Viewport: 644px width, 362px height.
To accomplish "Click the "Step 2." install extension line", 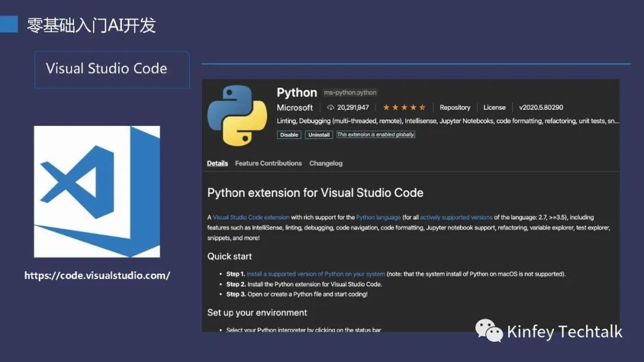I will pos(304,284).
